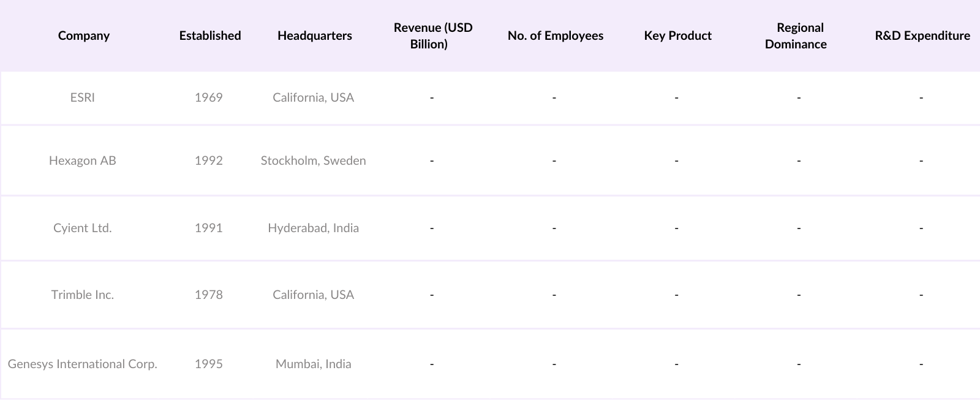Select the Trimble Inc. row name
Screen dimensions: 980x400
click(x=83, y=295)
